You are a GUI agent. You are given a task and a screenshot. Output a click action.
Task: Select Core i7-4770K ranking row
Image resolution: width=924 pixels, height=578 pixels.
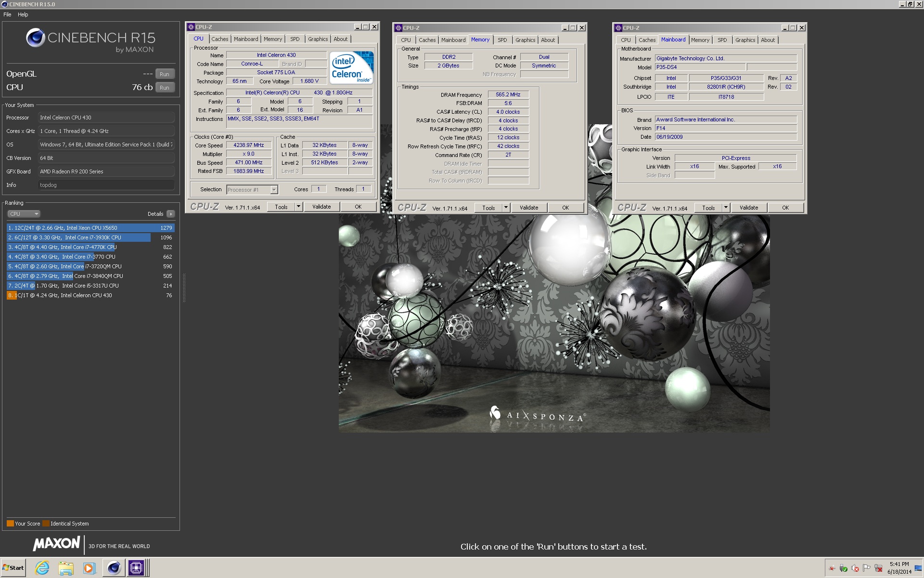pos(90,247)
